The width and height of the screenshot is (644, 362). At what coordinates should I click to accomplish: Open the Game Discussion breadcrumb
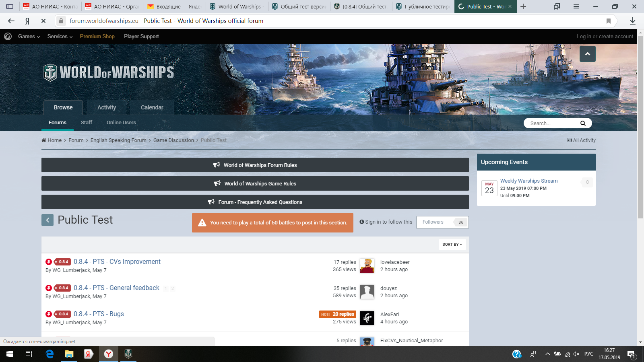tap(173, 140)
